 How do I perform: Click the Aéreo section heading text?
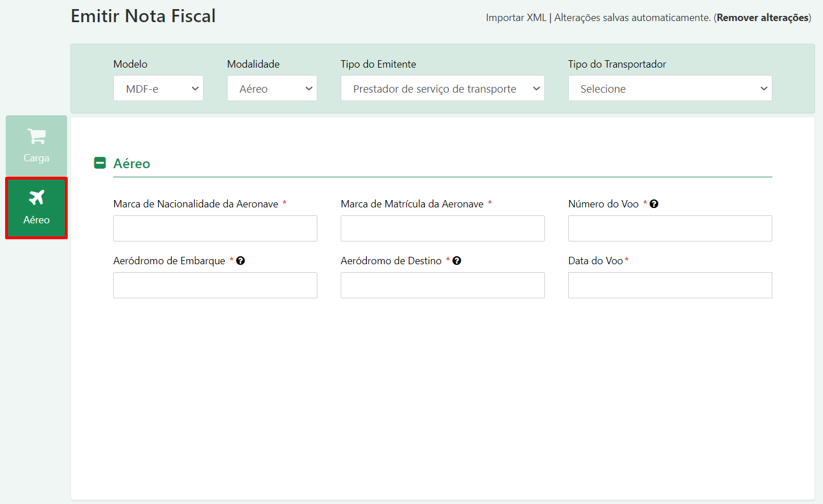click(x=131, y=164)
